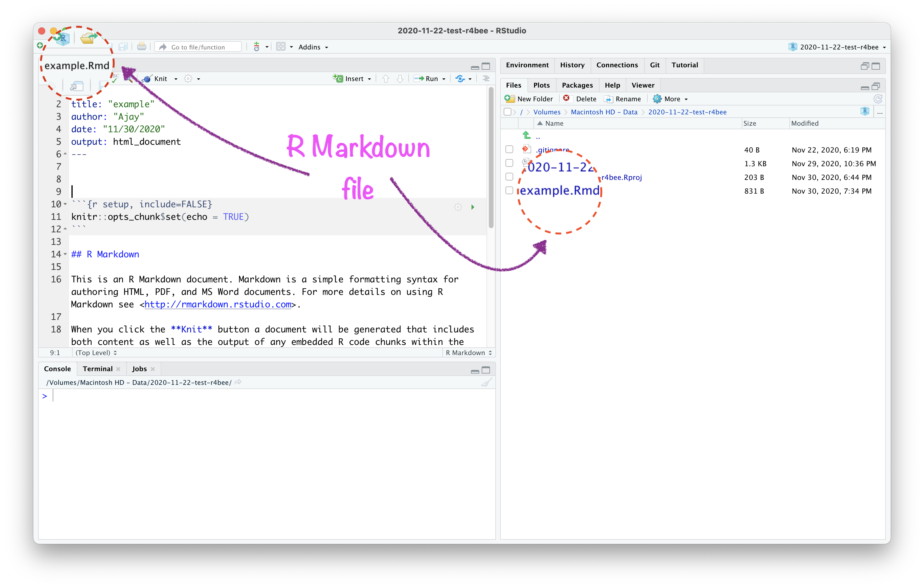Show document outline icon

(486, 79)
